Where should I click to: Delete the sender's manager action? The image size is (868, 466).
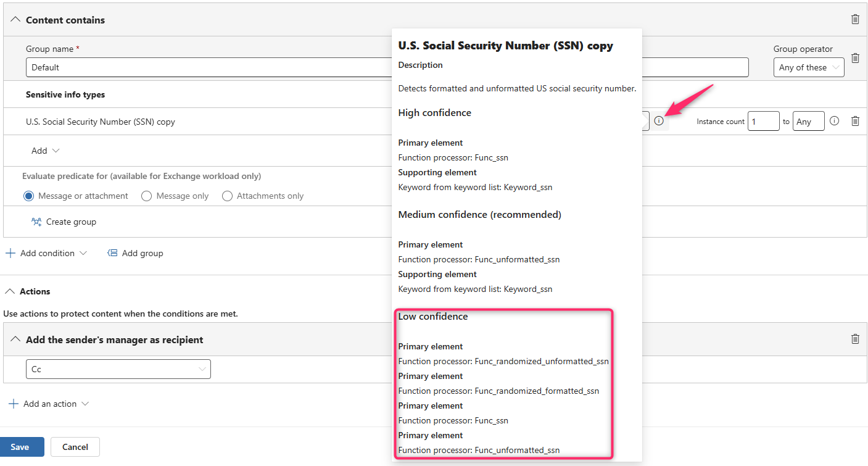(855, 339)
